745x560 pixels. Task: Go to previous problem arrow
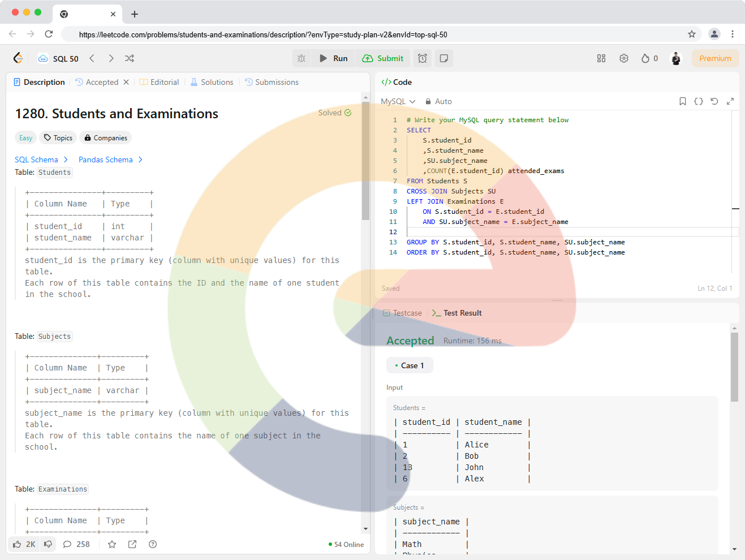[x=92, y=58]
